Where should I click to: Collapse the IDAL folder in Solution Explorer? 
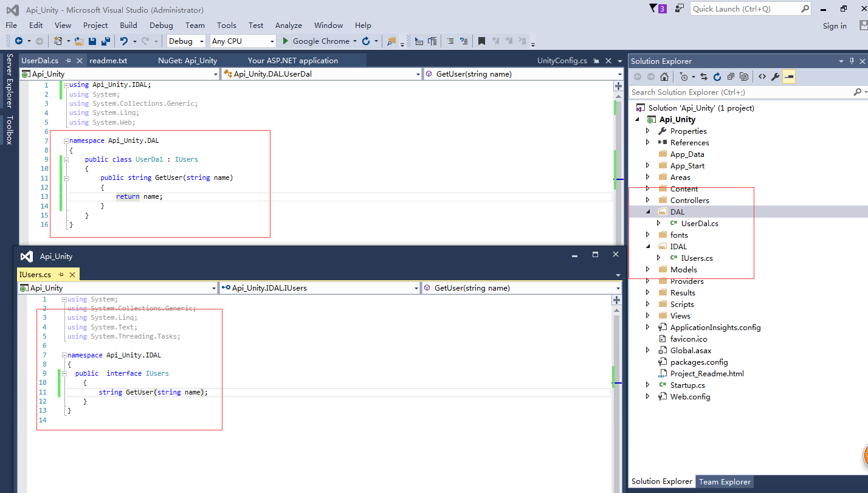[x=647, y=247]
